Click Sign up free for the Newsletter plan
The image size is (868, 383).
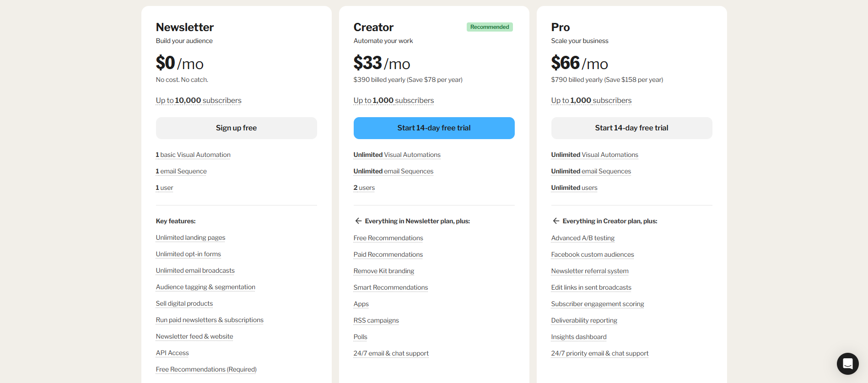click(x=236, y=128)
